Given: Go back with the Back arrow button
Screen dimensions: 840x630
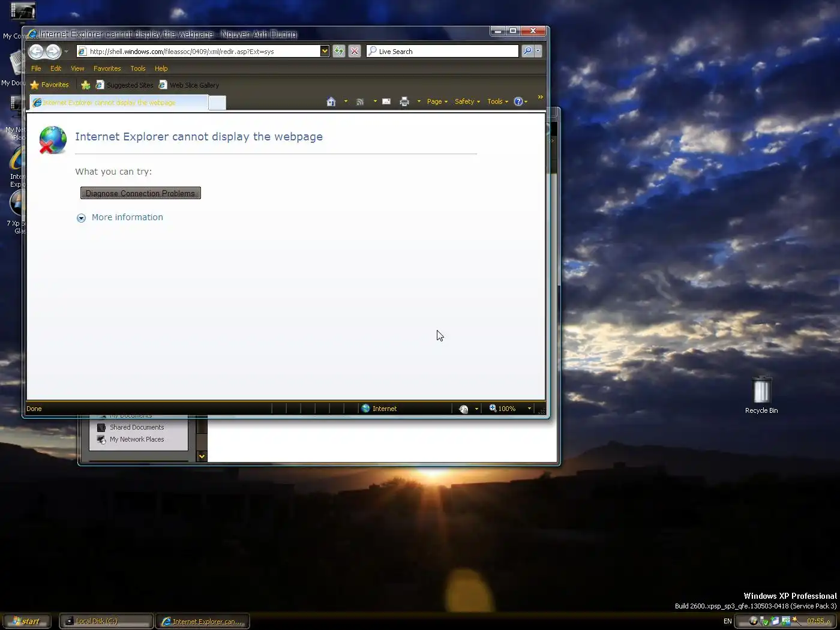Looking at the screenshot, I should pos(36,52).
